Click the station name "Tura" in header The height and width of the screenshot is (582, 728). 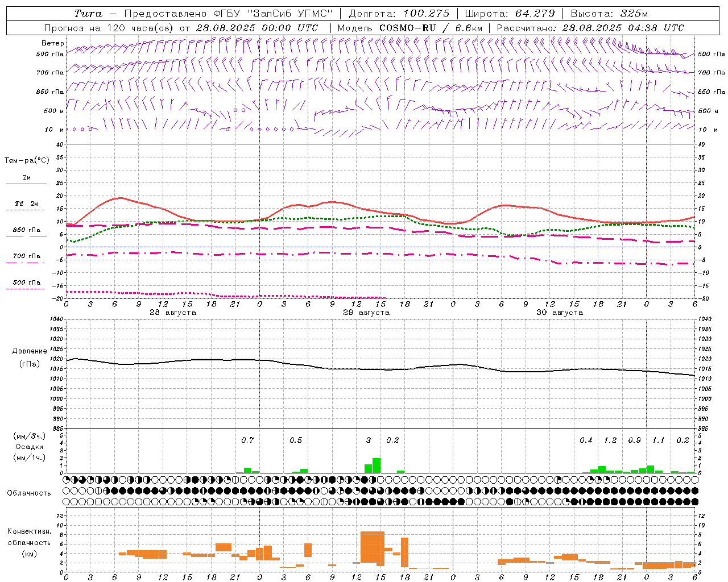(x=88, y=14)
